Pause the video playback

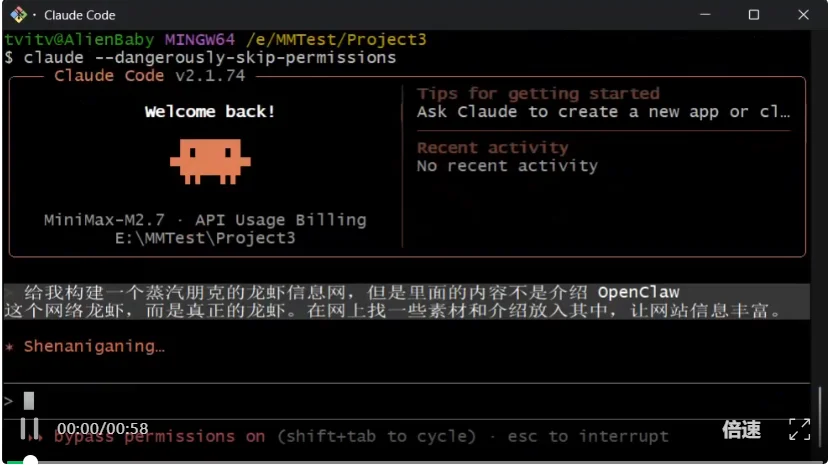tap(28, 430)
